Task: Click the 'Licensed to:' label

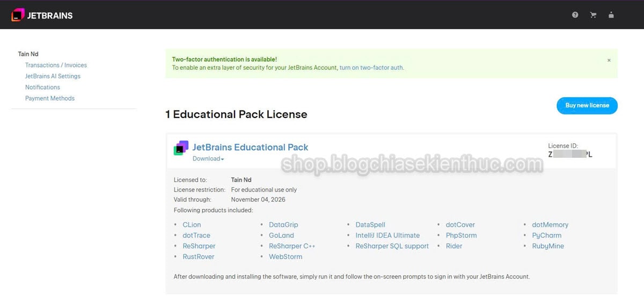Action: coord(191,180)
